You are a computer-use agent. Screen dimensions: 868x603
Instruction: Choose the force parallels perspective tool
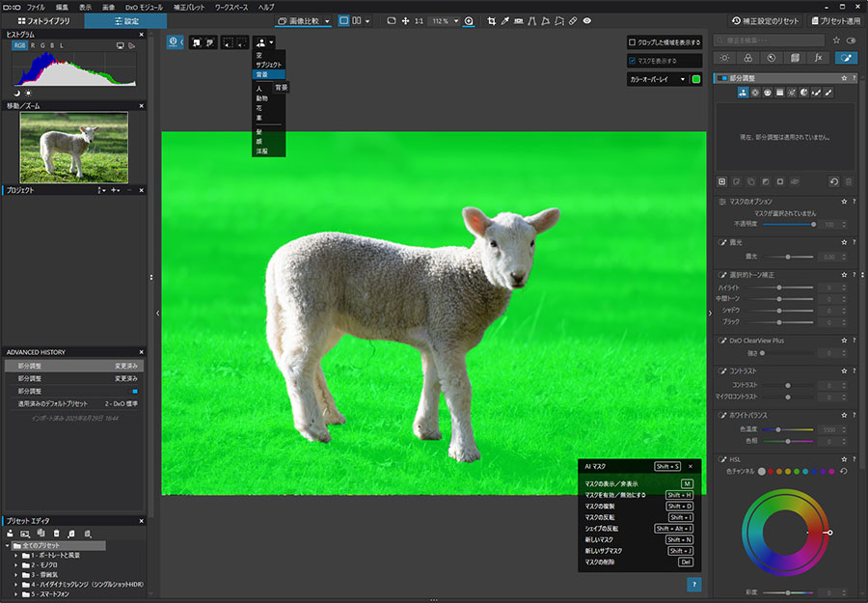532,21
